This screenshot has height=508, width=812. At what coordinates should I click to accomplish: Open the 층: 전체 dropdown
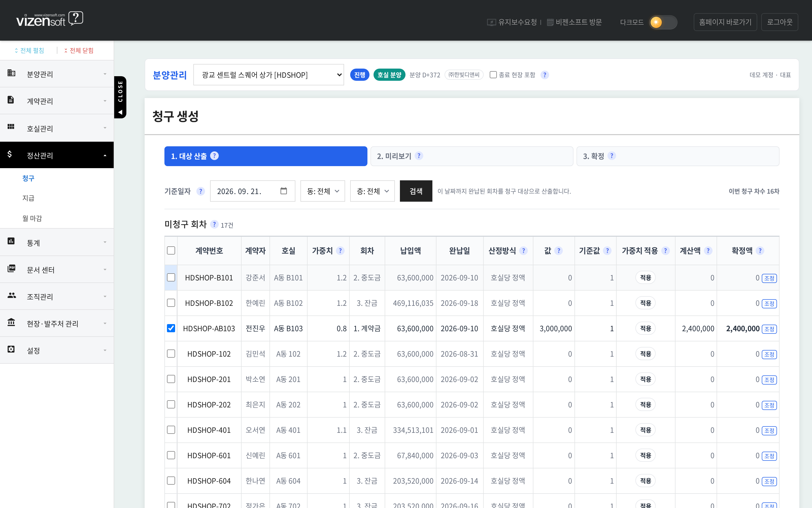coord(372,191)
